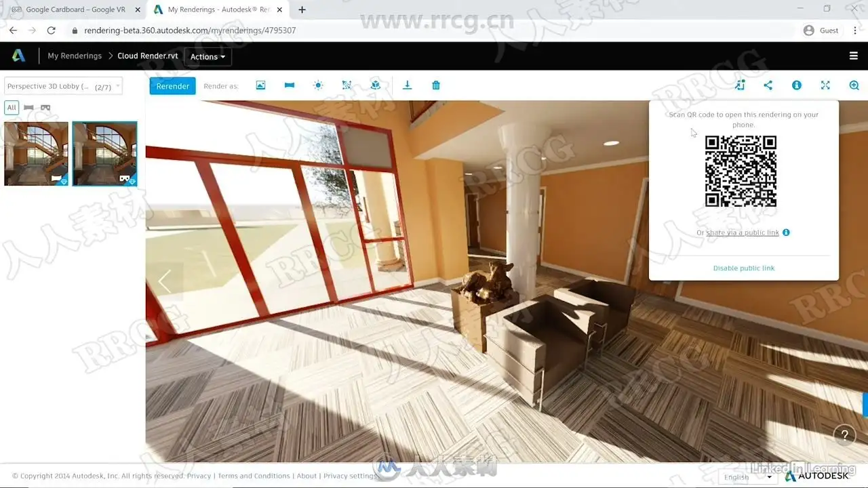Click the Autodesk logo in header
The width and height of the screenshot is (868, 488).
[x=19, y=56]
